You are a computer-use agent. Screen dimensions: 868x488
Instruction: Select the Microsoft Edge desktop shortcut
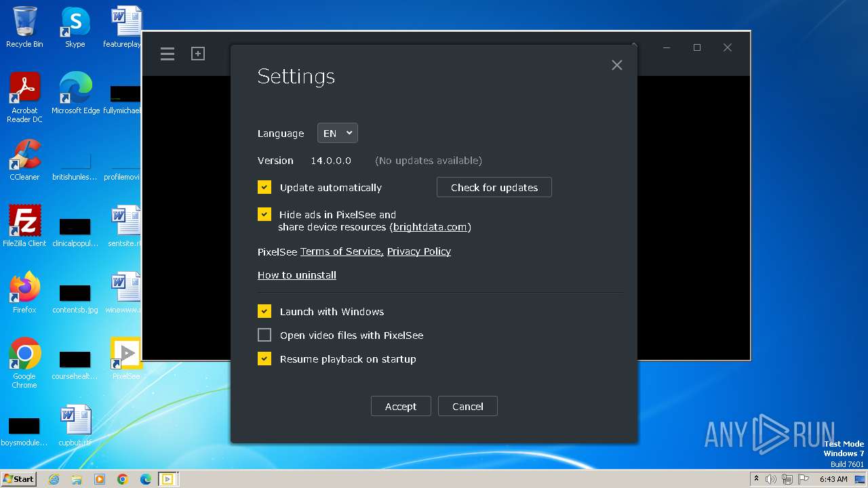75,94
